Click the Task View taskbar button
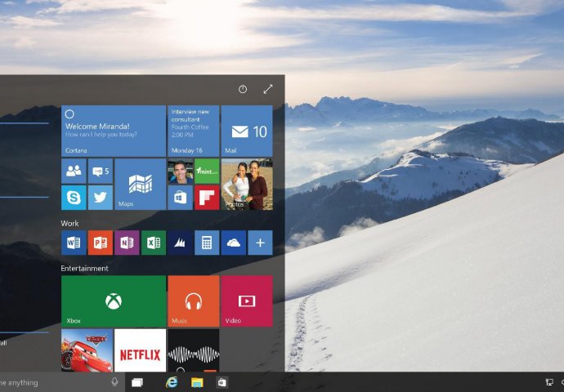This screenshot has width=564, height=392. click(x=137, y=382)
